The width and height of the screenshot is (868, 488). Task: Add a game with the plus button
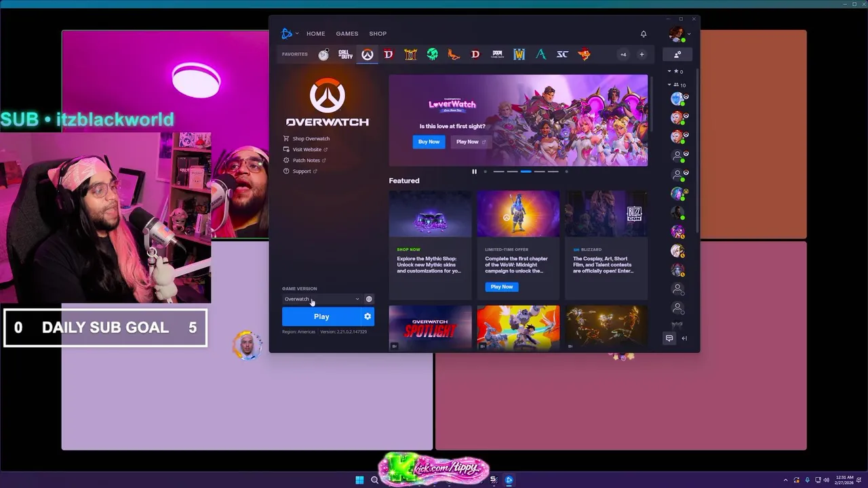tap(642, 54)
